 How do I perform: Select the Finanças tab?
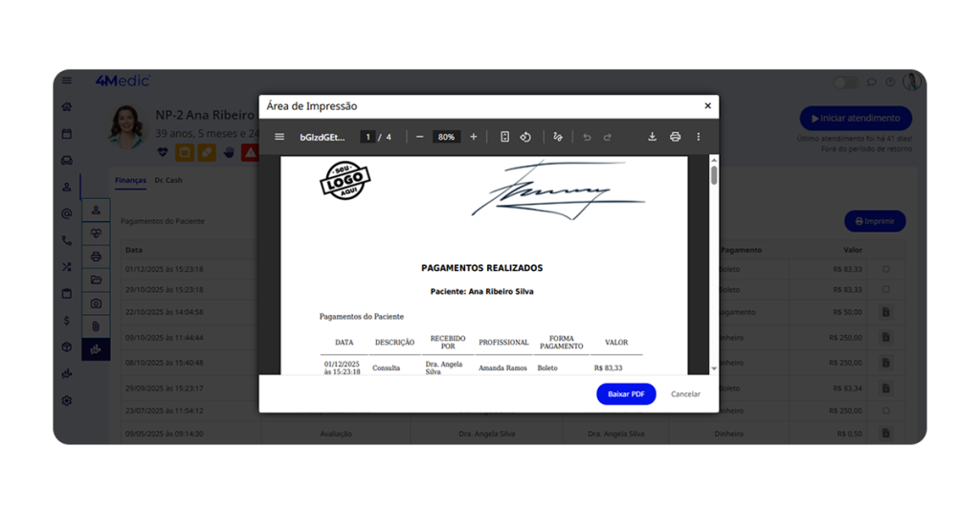[130, 180]
